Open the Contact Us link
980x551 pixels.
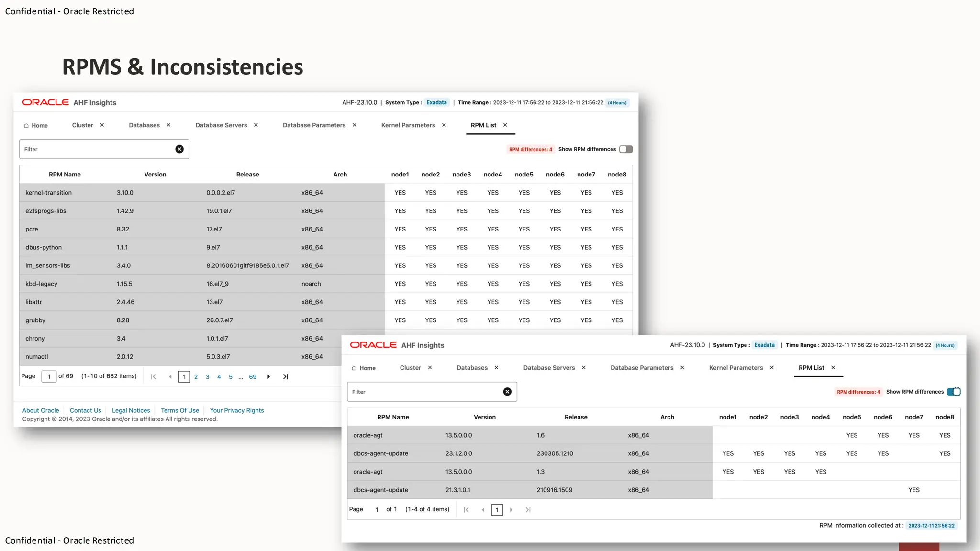click(x=86, y=410)
